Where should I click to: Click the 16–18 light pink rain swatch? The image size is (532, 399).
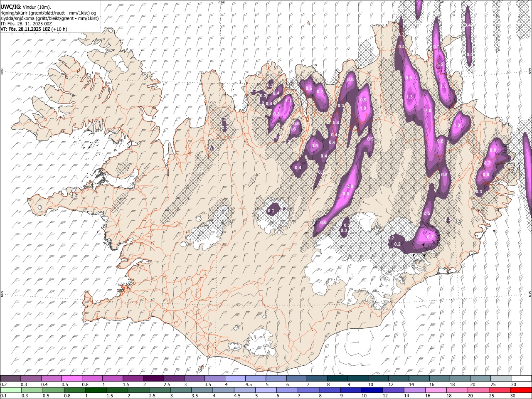[435, 390]
